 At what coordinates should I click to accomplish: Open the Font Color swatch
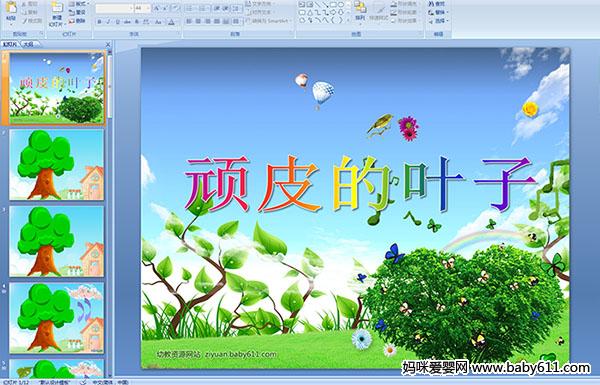coord(171,22)
